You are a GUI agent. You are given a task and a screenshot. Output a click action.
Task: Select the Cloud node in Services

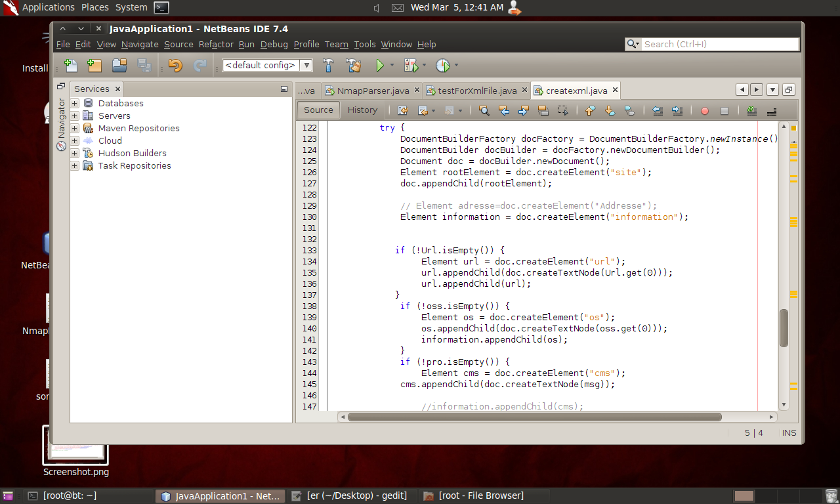(110, 140)
